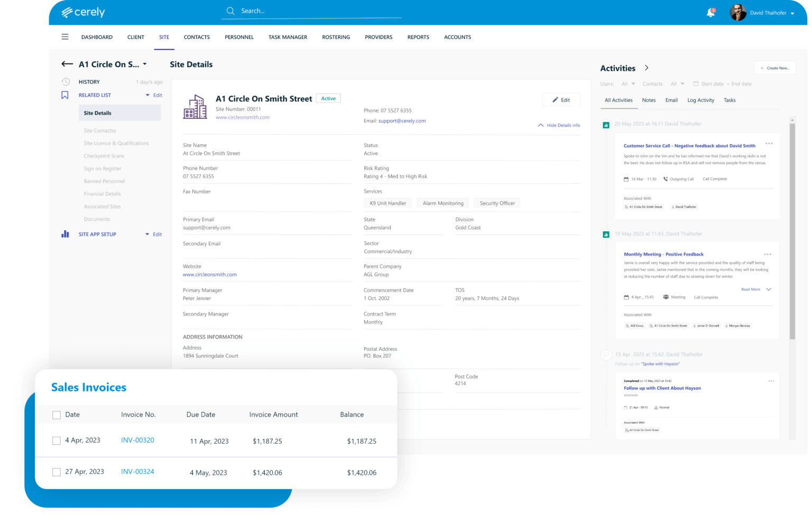Viewport: 812px width, 524px height.
Task: Select all invoices with header checkbox
Action: click(57, 415)
